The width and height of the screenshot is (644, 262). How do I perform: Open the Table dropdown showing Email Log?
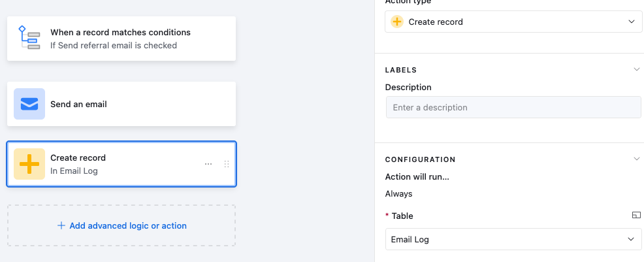pos(513,239)
